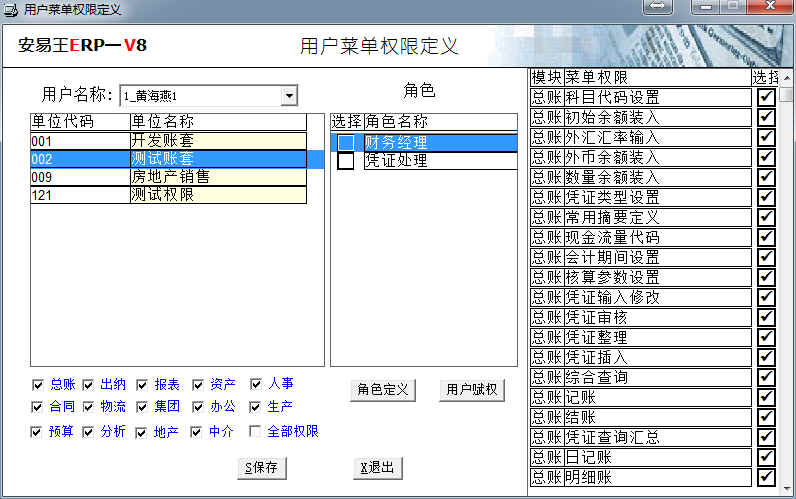
Task: Close the 用户菜单权限定义 window
Action: (x=770, y=8)
